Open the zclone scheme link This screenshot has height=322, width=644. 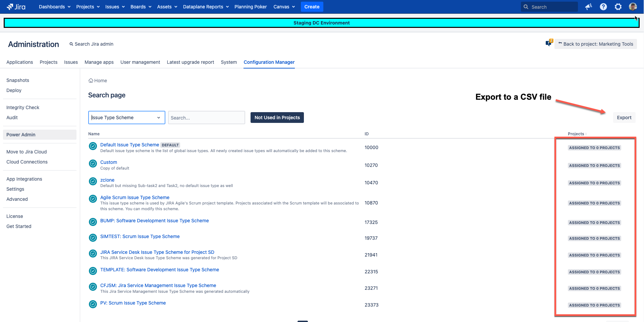click(x=107, y=180)
